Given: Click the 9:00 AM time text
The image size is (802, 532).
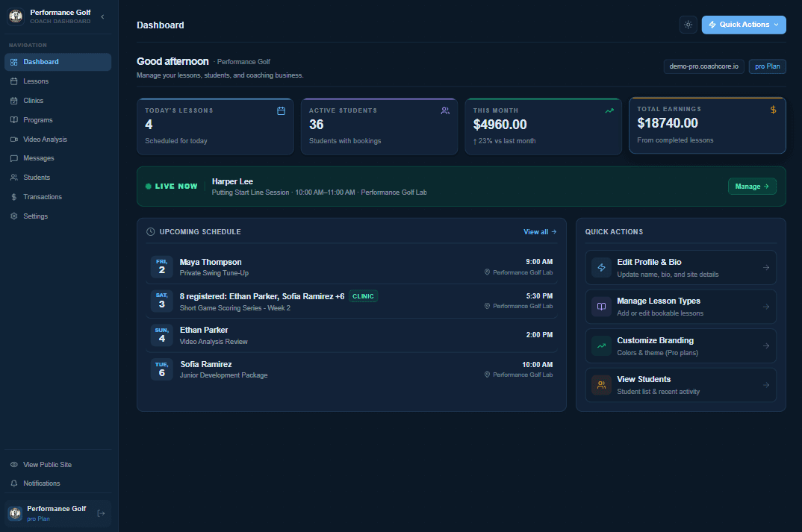Looking at the screenshot, I should click(539, 262).
